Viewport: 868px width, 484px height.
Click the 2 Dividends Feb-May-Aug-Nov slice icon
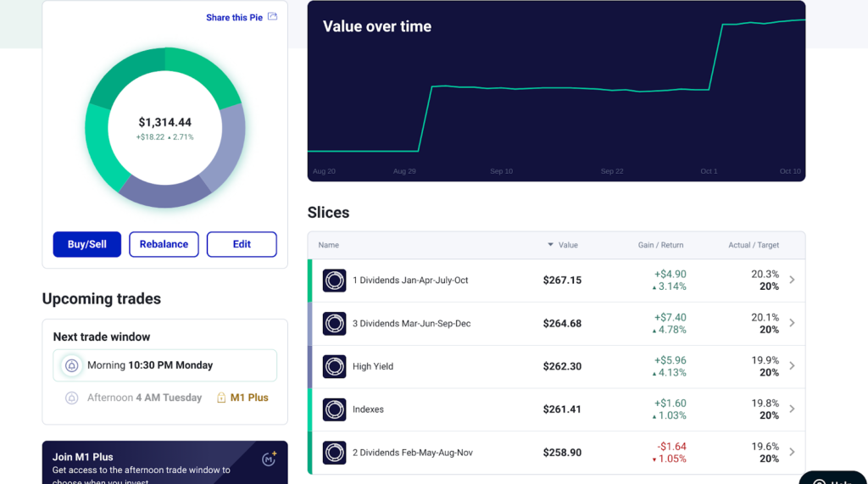(x=334, y=453)
